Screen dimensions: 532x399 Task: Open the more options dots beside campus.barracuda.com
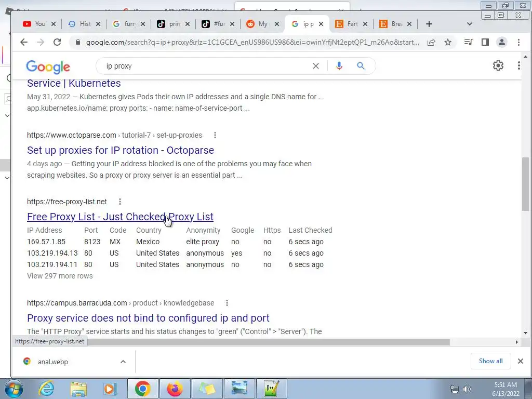click(x=227, y=303)
